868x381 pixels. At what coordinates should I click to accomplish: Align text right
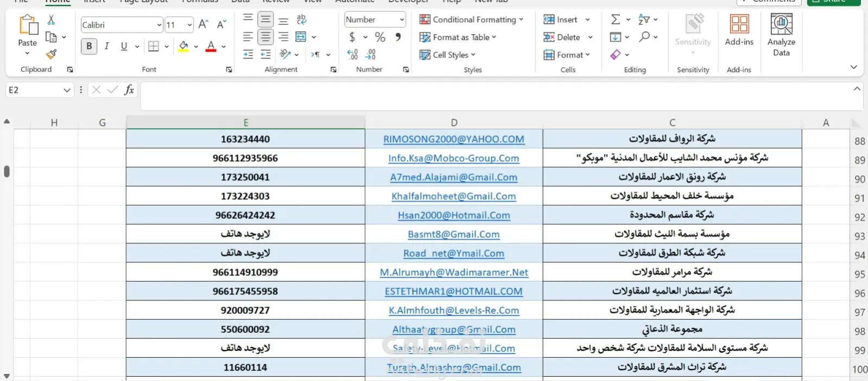[x=283, y=37]
